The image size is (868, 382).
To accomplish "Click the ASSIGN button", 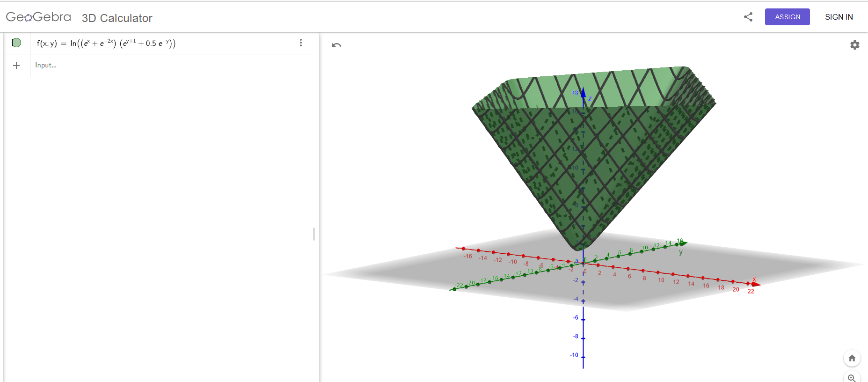I will coord(788,17).
